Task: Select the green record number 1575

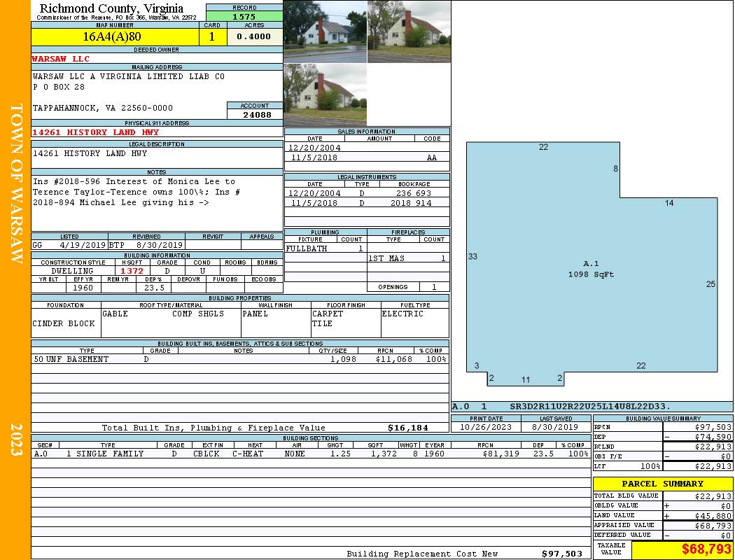Action: click(244, 16)
